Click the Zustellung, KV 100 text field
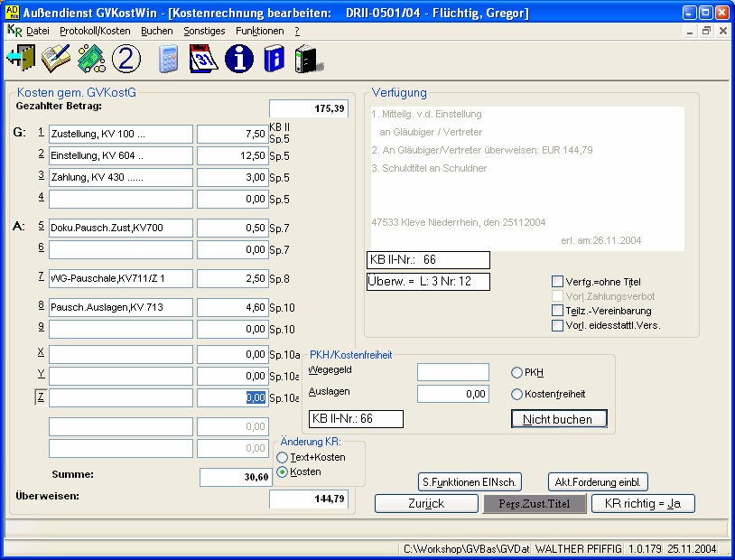 121,134
